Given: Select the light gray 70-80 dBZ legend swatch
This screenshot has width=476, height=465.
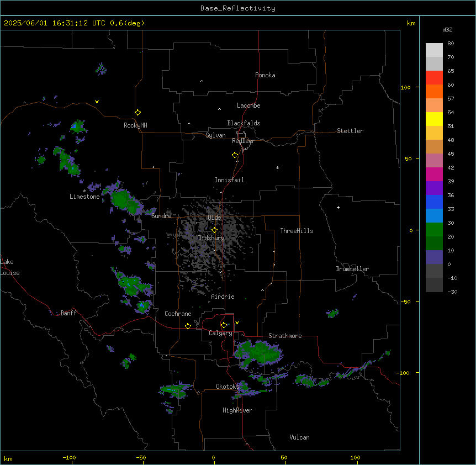Looking at the screenshot, I should 434,50.
